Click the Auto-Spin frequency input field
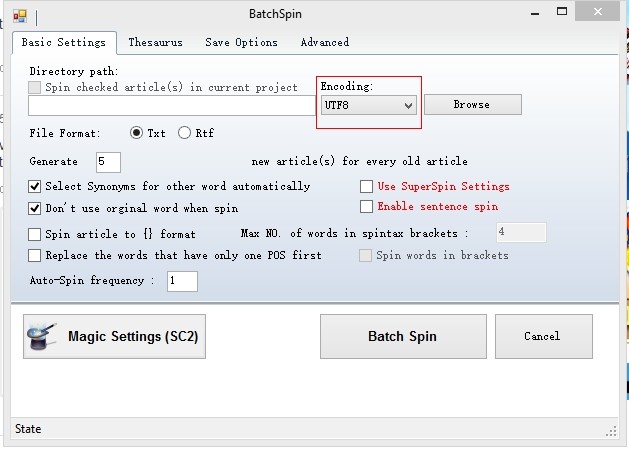 pyautogui.click(x=182, y=281)
